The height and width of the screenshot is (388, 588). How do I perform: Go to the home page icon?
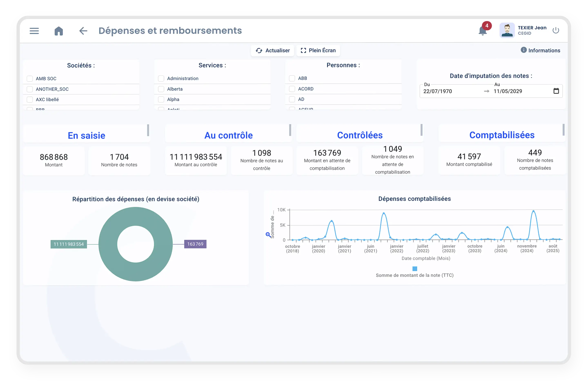point(59,31)
